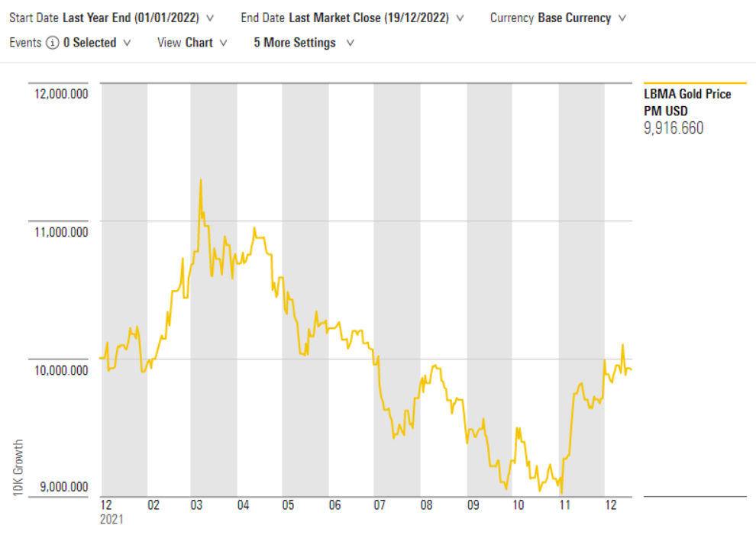The height and width of the screenshot is (535, 756).
Task: Open the View Chart dropdown
Action: pos(192,43)
